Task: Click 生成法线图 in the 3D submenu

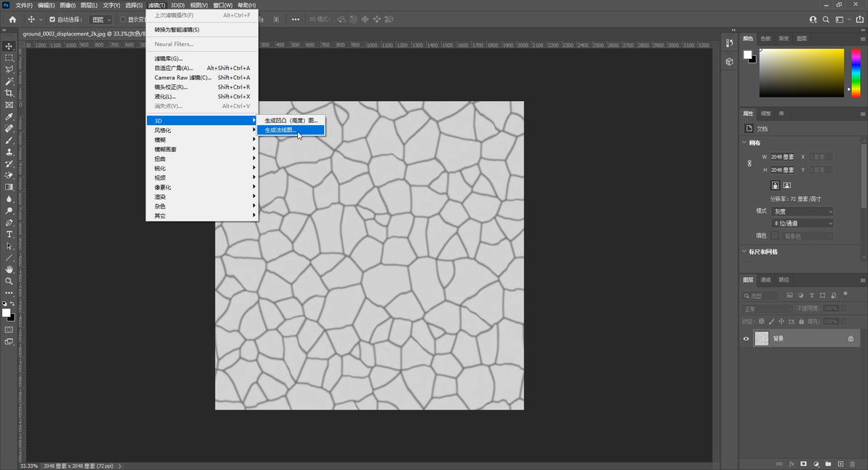Action: pos(280,130)
